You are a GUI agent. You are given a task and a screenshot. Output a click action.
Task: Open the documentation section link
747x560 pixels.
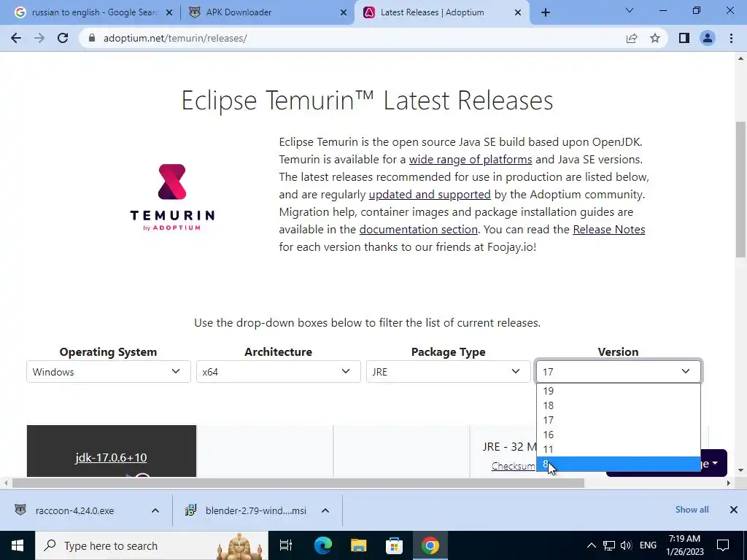click(418, 230)
